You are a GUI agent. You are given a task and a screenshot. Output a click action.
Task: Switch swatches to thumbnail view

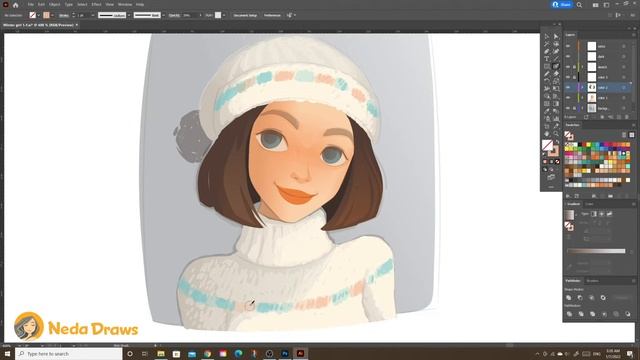(x=631, y=135)
